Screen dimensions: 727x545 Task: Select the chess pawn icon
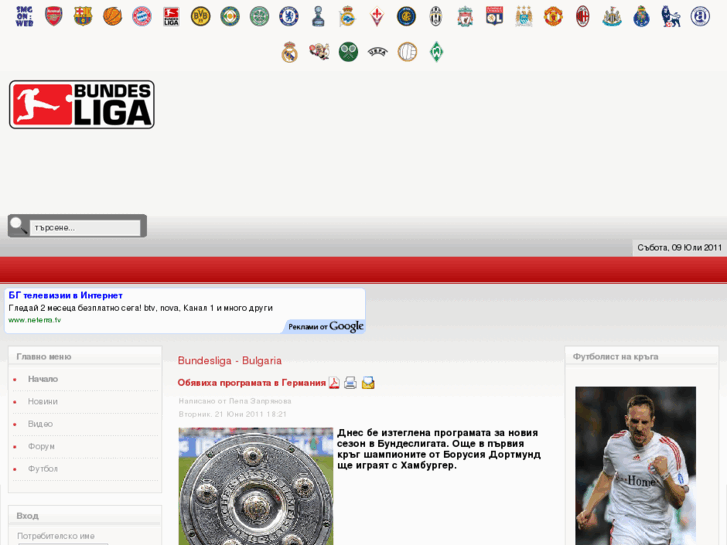318,17
